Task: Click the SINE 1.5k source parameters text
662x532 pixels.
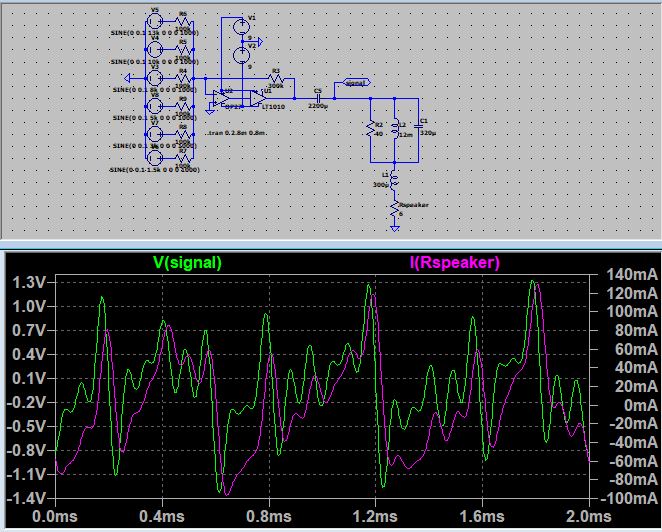Action: point(154,170)
